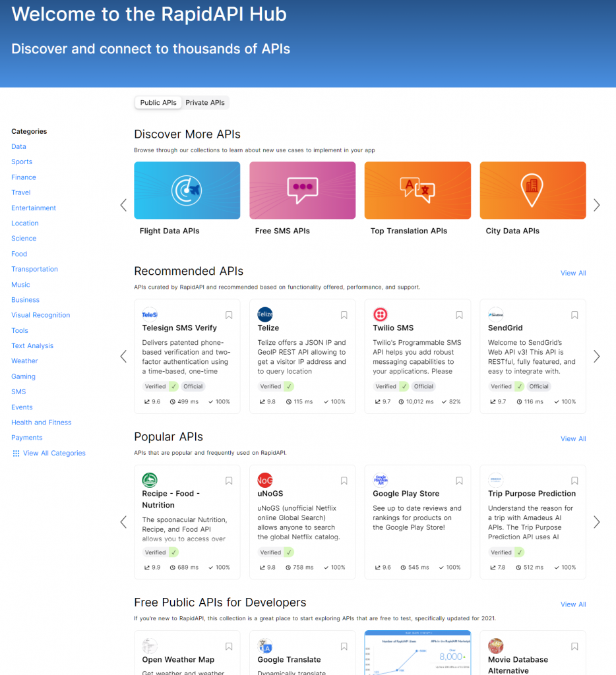The height and width of the screenshot is (675, 616).
Task: Switch to the Private APIs tab
Action: click(205, 103)
